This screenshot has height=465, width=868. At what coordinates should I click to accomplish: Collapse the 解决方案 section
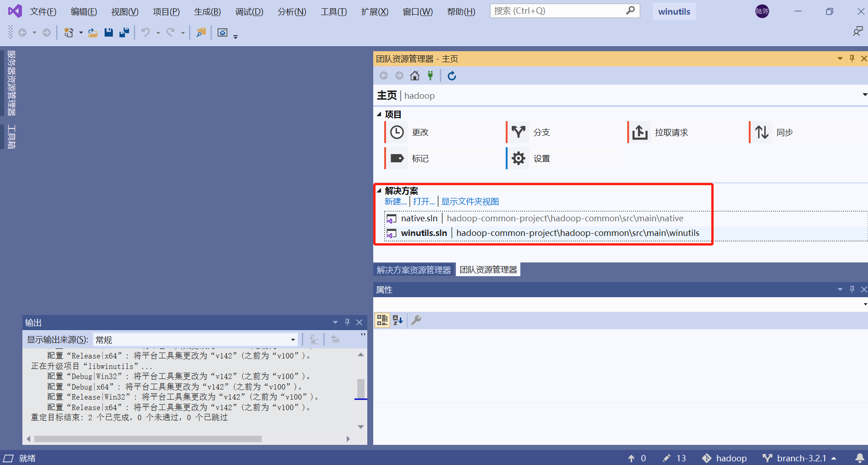(x=379, y=191)
